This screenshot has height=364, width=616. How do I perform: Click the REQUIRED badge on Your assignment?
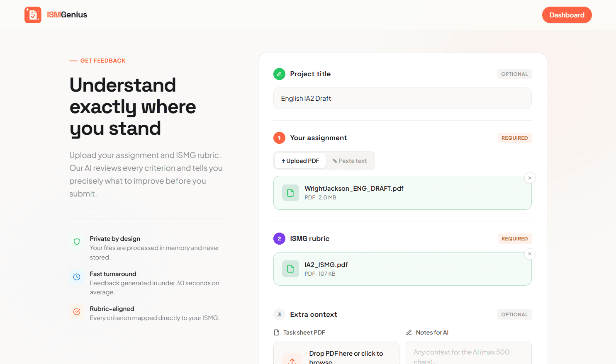pyautogui.click(x=514, y=138)
